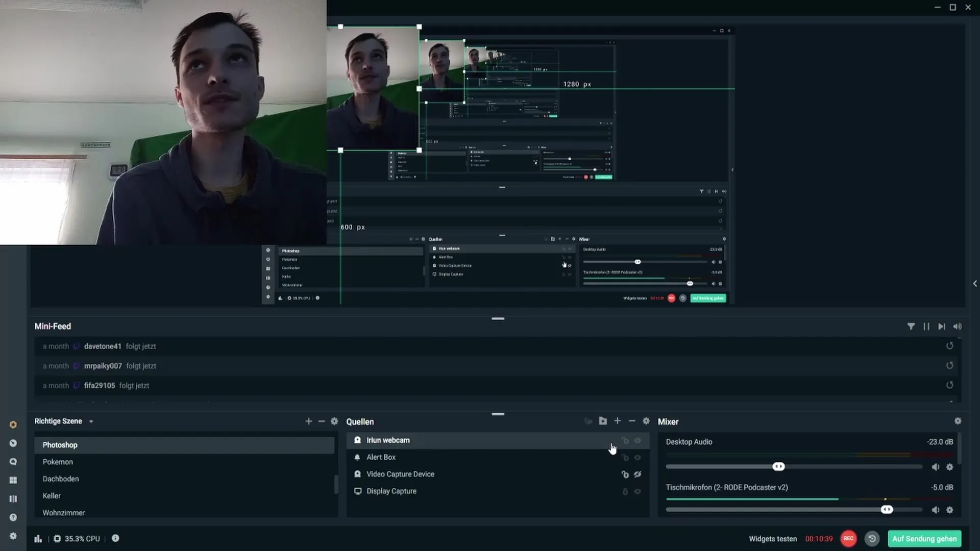Open Desktop Audio settings gear
Screen dimensions: 980x551
click(x=949, y=467)
